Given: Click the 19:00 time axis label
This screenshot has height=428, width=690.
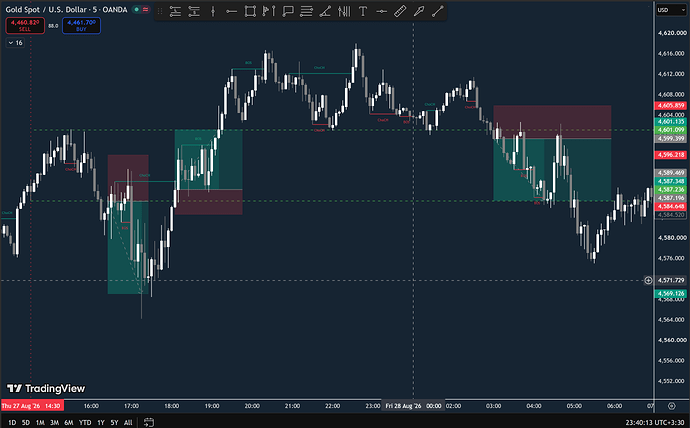Looking at the screenshot, I should click(212, 406).
